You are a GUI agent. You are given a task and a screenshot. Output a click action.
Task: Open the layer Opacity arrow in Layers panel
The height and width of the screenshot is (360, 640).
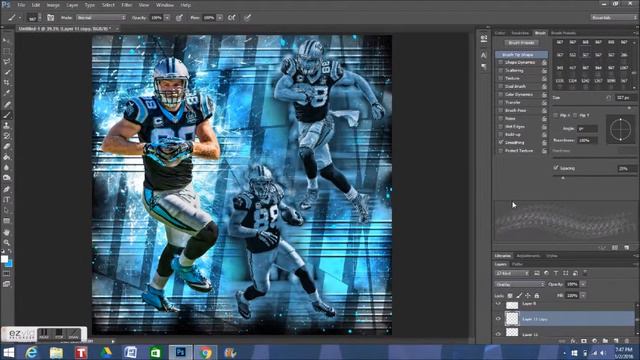tap(583, 284)
